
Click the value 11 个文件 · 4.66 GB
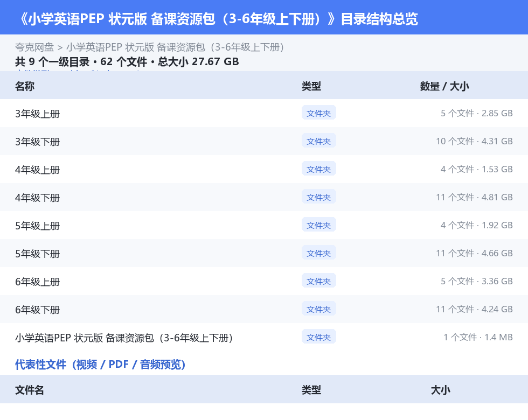click(x=474, y=253)
